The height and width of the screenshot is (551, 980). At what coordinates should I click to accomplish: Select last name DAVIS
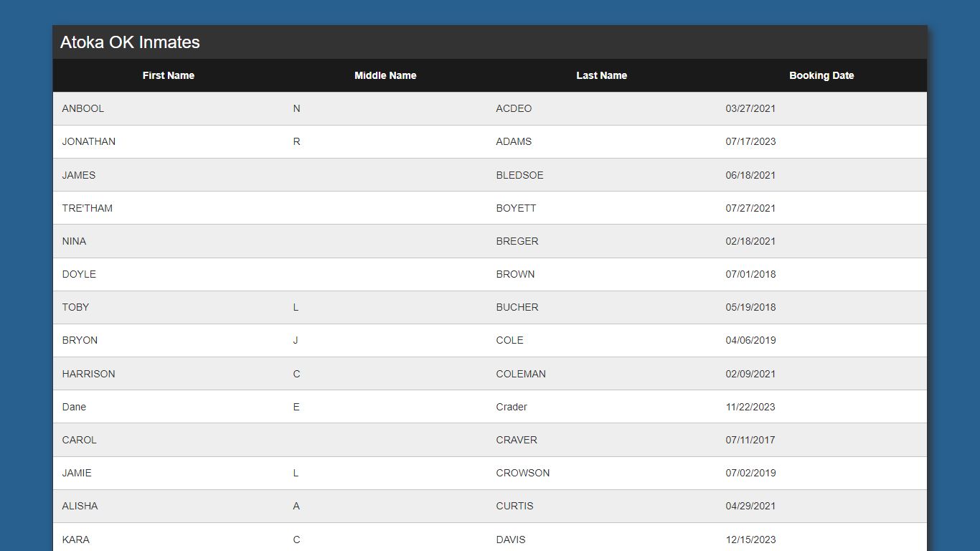pyautogui.click(x=511, y=540)
